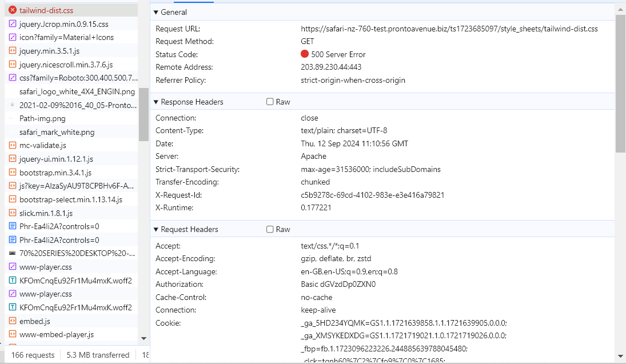Collapse the Request Headers section
The image size is (626, 364).
[156, 230]
